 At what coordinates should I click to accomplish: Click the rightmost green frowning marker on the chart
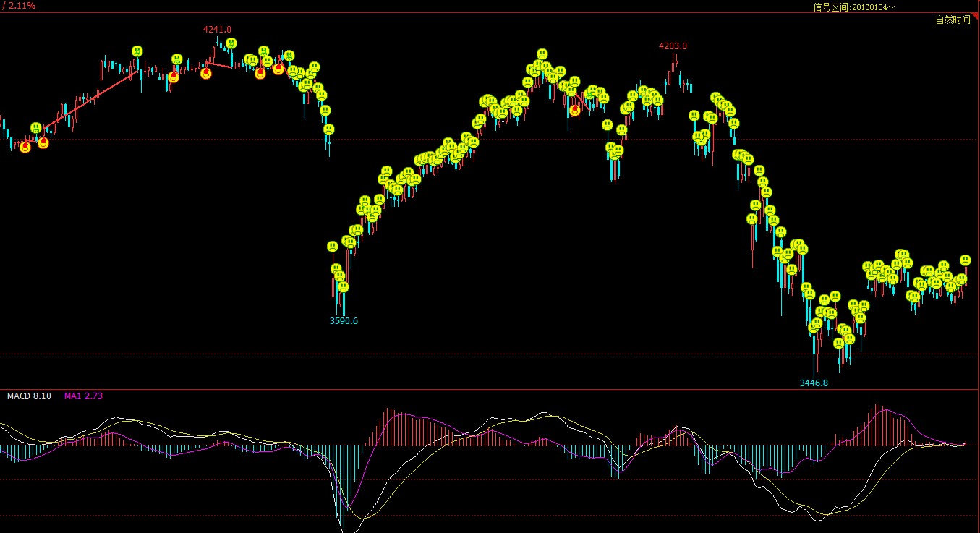[966, 260]
